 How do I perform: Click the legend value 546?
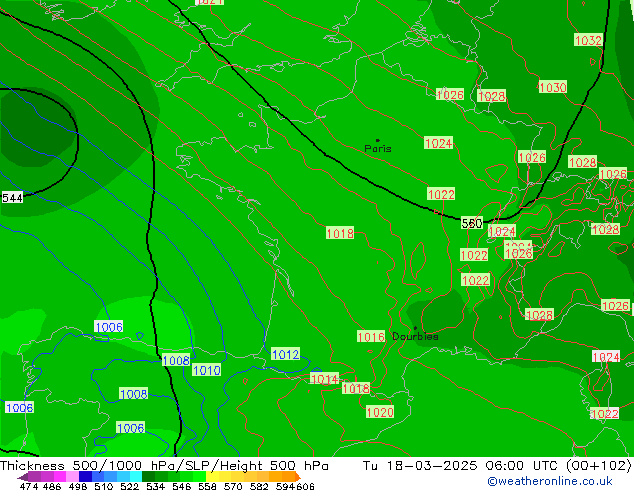pyautogui.click(x=182, y=486)
